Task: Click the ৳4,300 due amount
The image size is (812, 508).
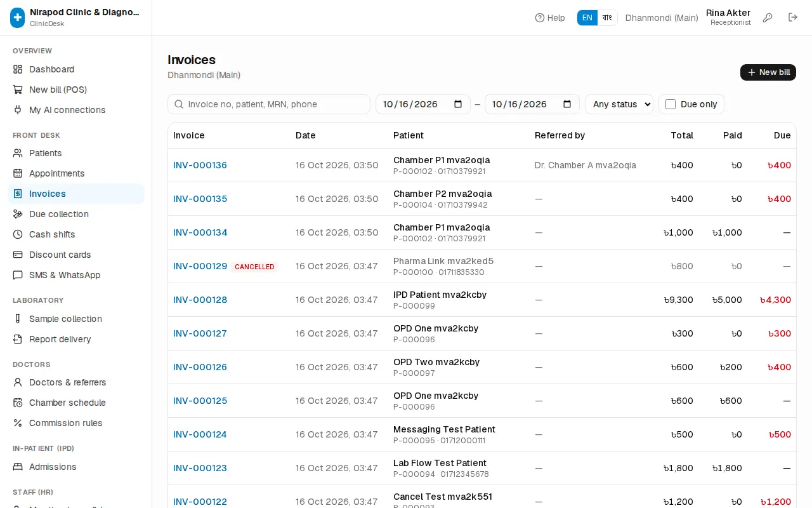Action: pyautogui.click(x=775, y=300)
